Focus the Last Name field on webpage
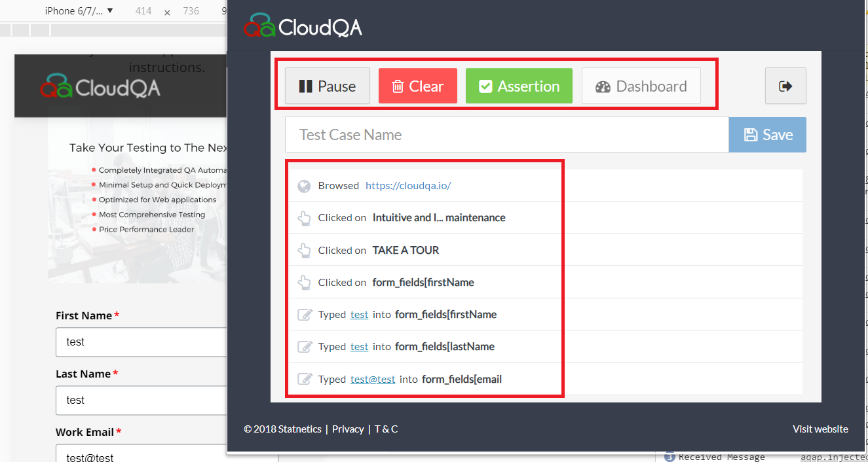Image resolution: width=868 pixels, height=462 pixels. point(142,400)
